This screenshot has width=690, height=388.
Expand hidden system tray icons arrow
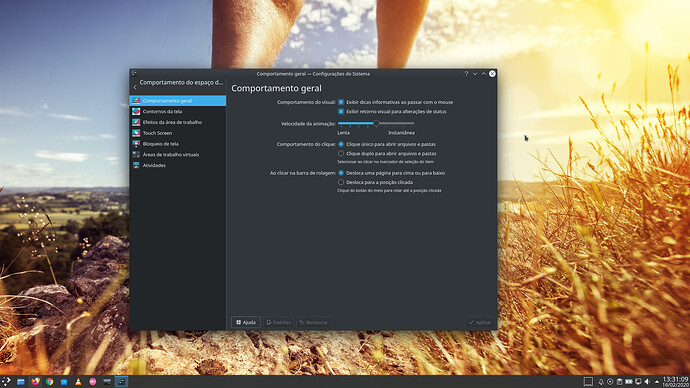click(657, 382)
